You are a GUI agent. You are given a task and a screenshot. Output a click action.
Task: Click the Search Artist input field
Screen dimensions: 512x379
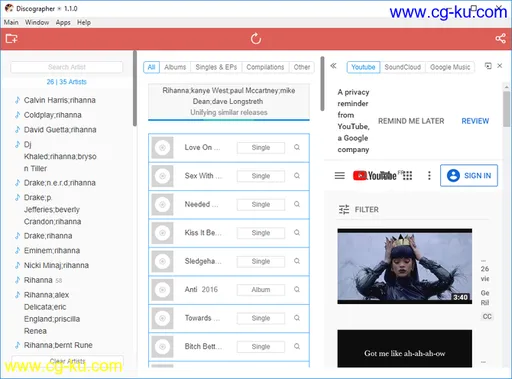pos(67,67)
